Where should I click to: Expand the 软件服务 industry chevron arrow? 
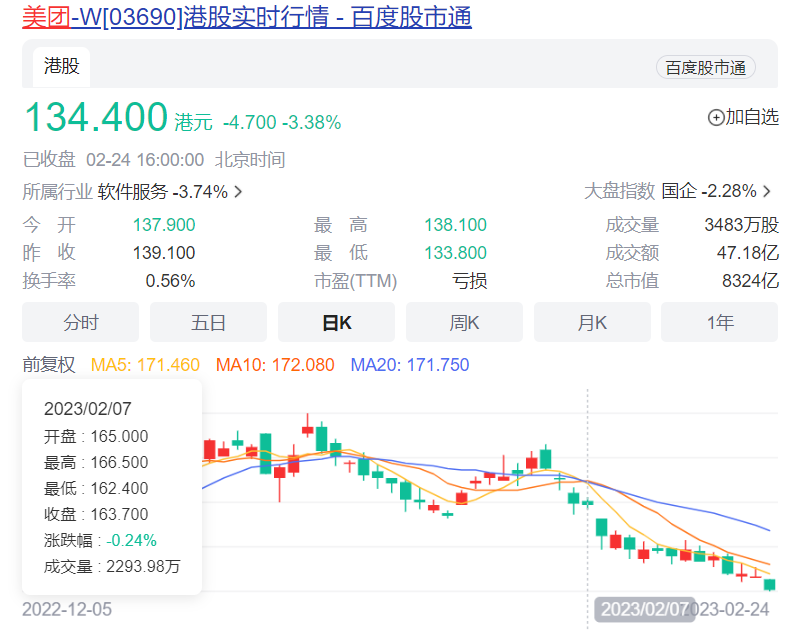(238, 192)
